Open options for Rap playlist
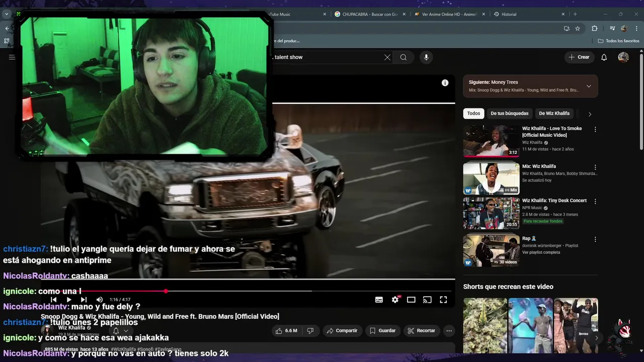 [x=595, y=239]
